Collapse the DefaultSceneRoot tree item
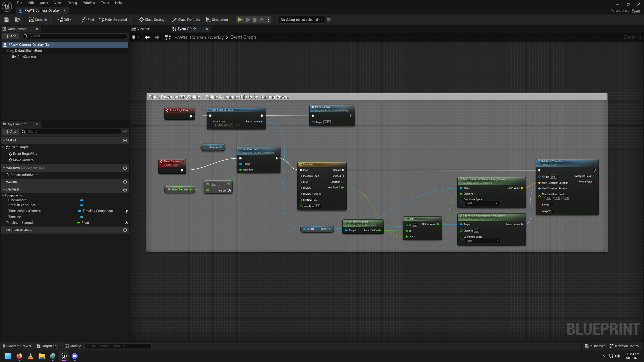The width and height of the screenshot is (644, 362). click(8, 50)
